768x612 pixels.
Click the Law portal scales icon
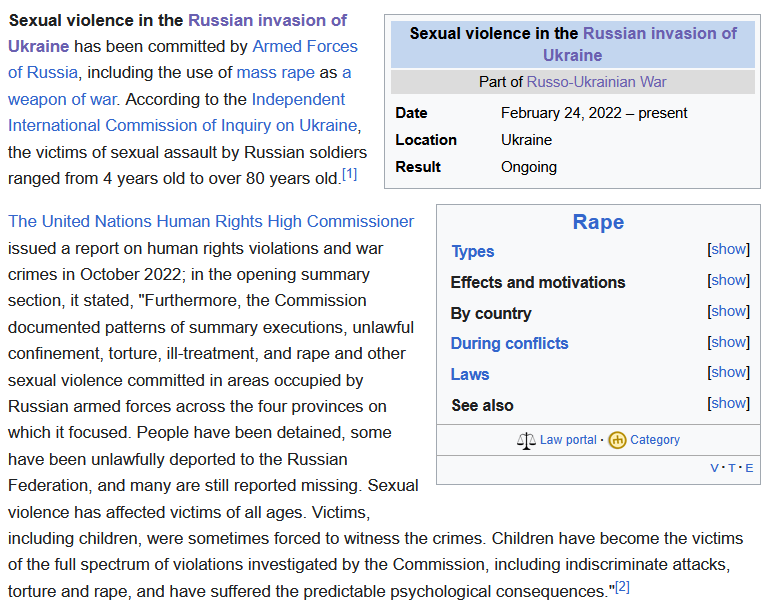point(526,441)
